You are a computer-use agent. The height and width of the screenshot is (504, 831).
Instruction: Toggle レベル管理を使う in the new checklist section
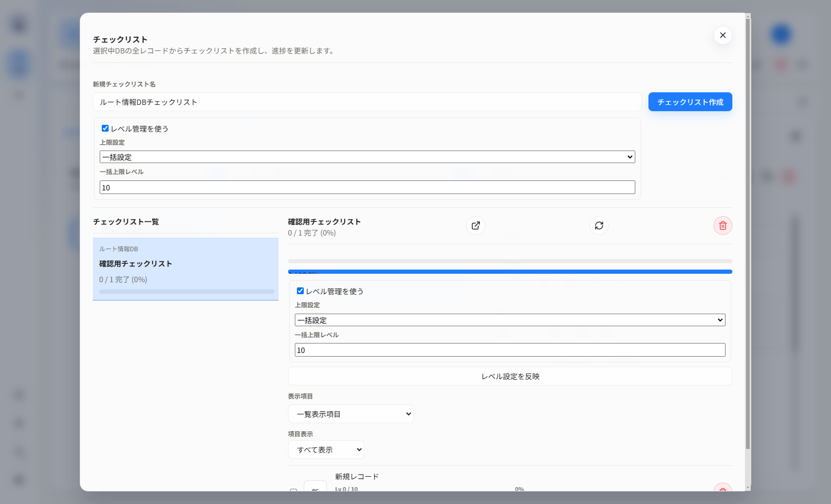click(105, 128)
